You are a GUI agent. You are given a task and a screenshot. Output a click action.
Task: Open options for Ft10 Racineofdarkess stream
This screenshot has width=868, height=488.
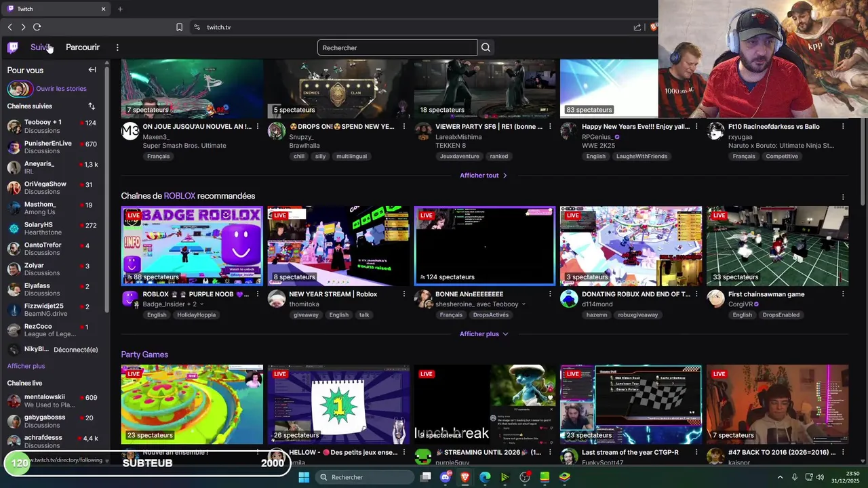click(x=843, y=127)
